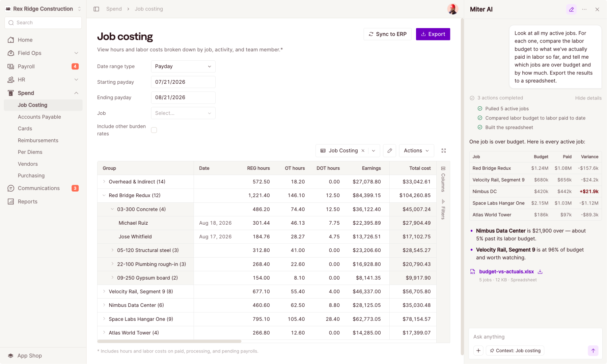Image resolution: width=607 pixels, height=364 pixels.
Task: Click the table edit pencil icon
Action: tap(389, 151)
